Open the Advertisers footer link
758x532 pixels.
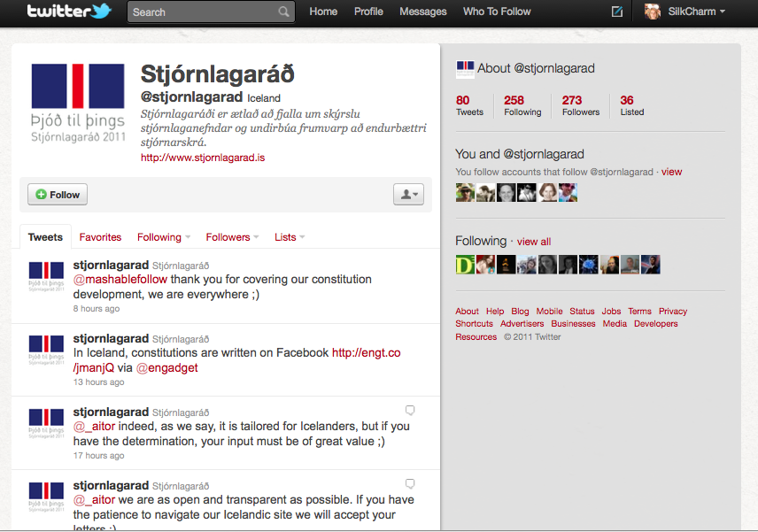[522, 324]
